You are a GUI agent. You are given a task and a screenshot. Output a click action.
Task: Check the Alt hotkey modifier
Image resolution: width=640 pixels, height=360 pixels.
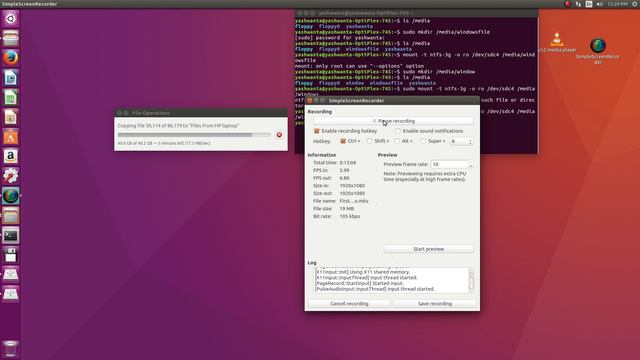click(397, 141)
